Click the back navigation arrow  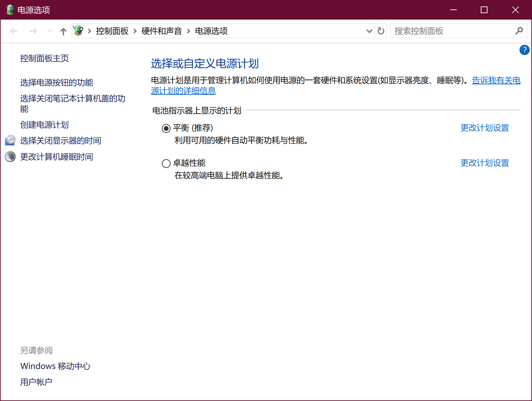14,31
